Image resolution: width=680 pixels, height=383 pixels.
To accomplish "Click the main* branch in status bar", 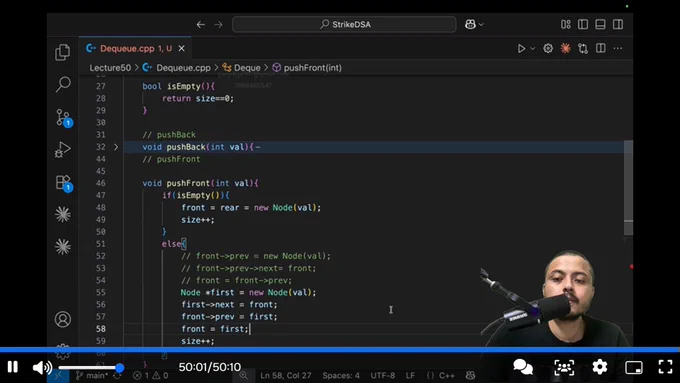I will click(x=92, y=376).
